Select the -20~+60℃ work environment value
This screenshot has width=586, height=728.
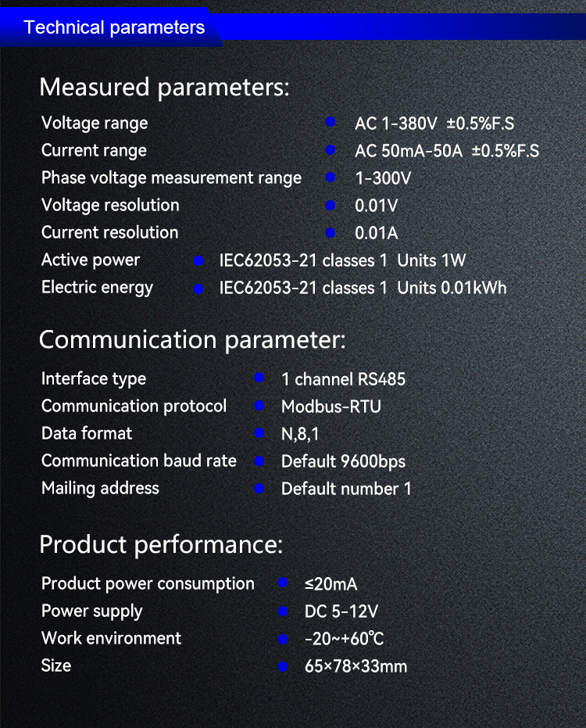tap(345, 639)
